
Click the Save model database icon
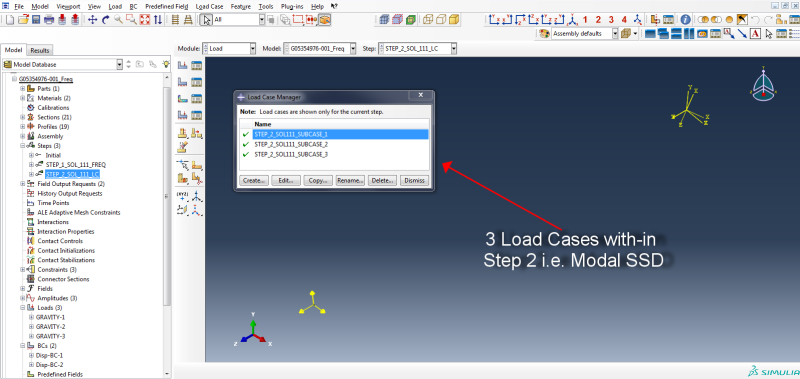coord(36,20)
